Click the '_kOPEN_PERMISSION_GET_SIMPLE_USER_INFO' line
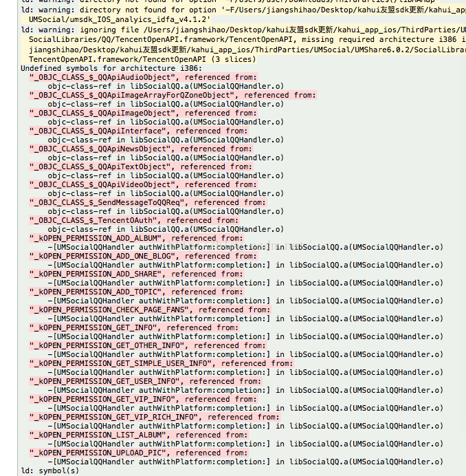The image size is (466, 476). 162,364
